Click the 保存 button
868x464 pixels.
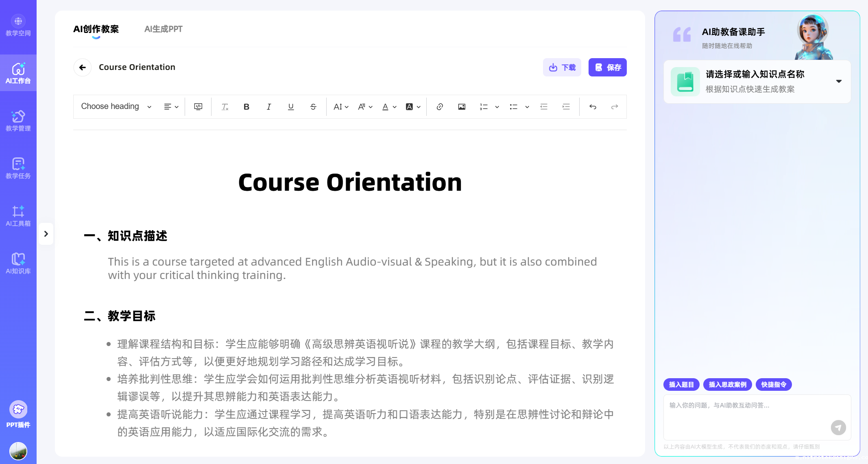(x=607, y=68)
